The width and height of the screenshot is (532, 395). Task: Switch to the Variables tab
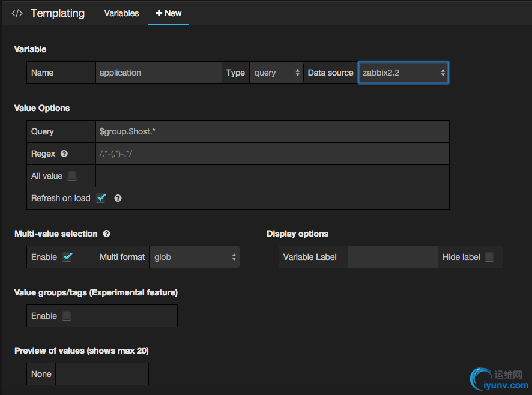coord(121,13)
